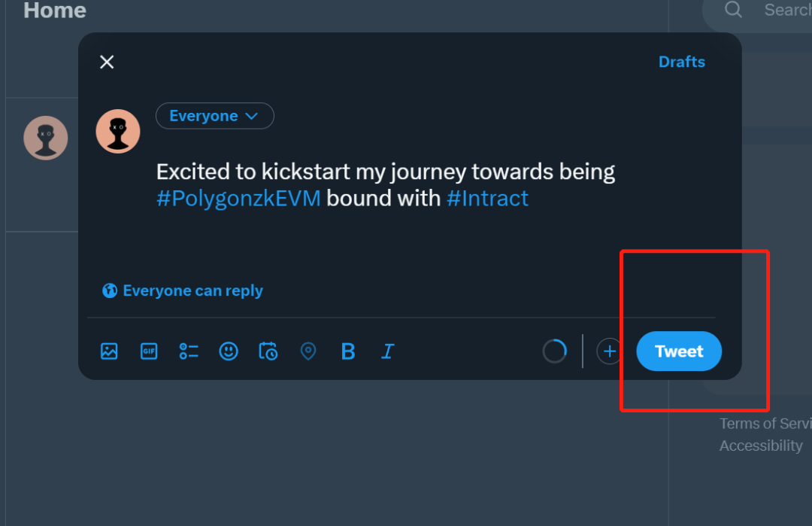Screen dimensions: 812x526
Task: Click the profile avatar in the composer
Action: click(118, 131)
